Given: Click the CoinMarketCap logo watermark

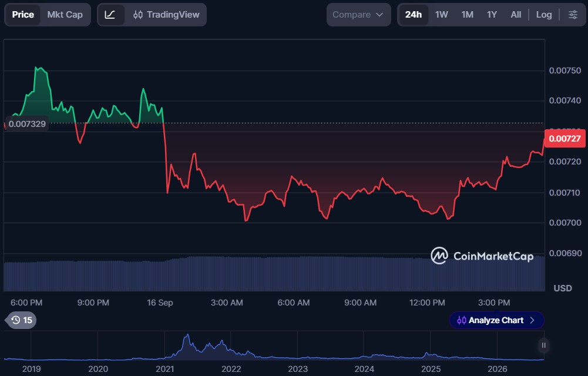Looking at the screenshot, I should click(482, 256).
